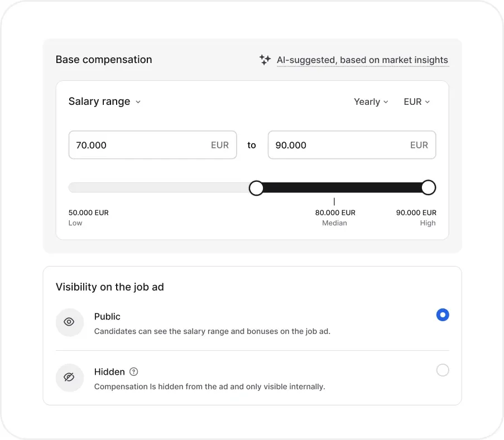504x440 pixels.
Task: Click the maximum salary field showing 90.000
Action: [x=352, y=145]
